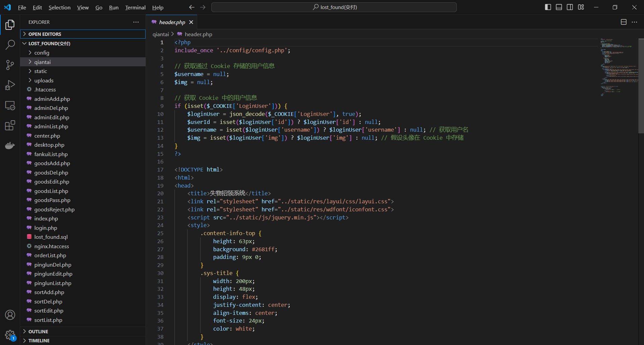644x345 pixels.
Task: Click the editor vertical scrollbar
Action: click(641, 86)
